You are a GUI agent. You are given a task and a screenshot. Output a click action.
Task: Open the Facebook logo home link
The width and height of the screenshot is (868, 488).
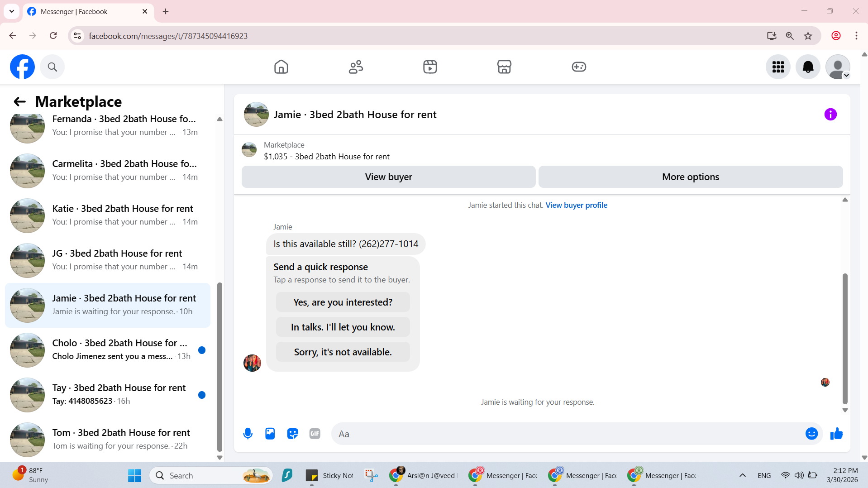click(22, 67)
